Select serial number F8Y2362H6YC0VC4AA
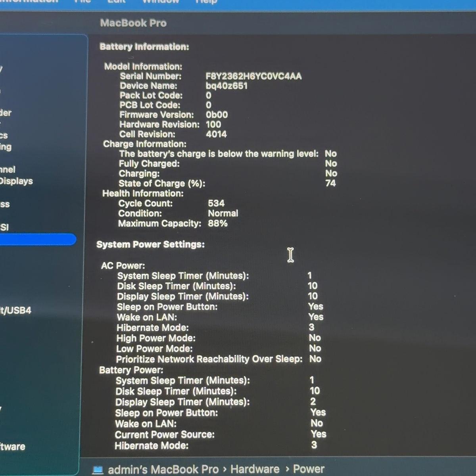476x476 pixels. [253, 76]
